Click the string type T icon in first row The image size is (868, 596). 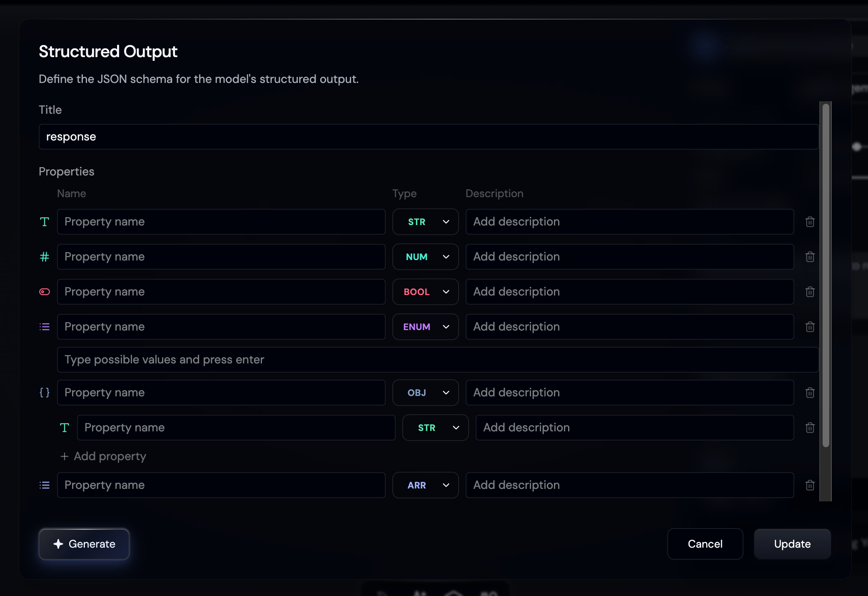45,222
